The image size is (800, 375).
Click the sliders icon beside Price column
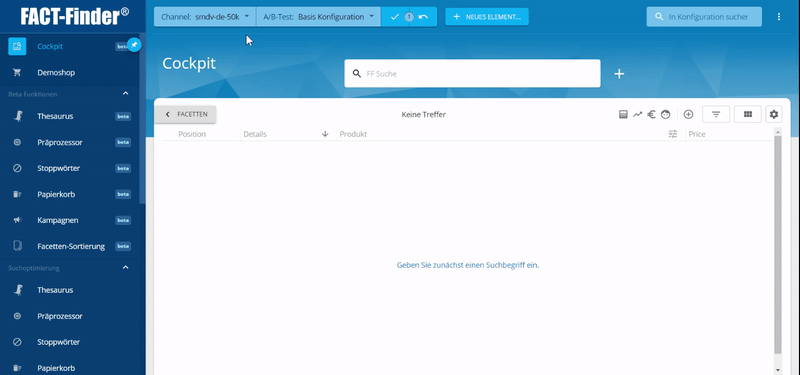click(673, 134)
